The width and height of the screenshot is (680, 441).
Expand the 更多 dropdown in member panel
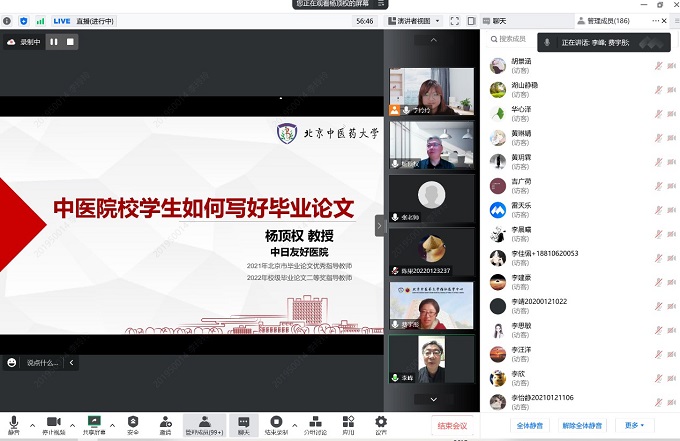633,425
